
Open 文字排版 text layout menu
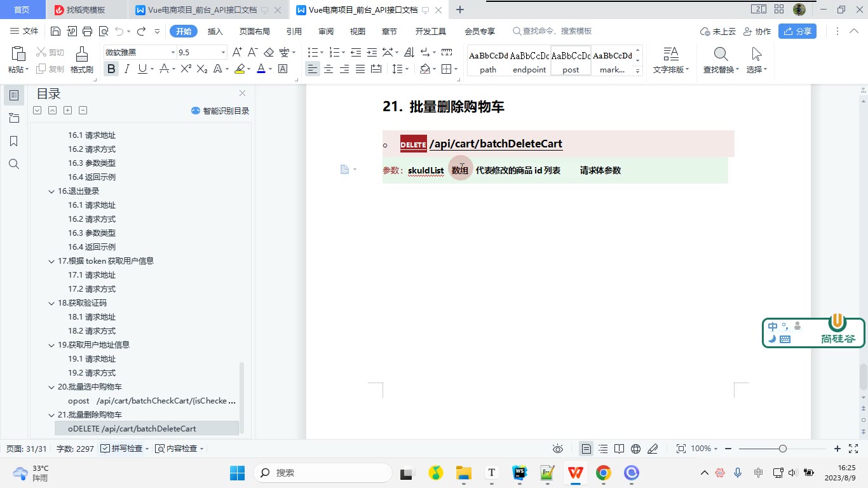671,60
